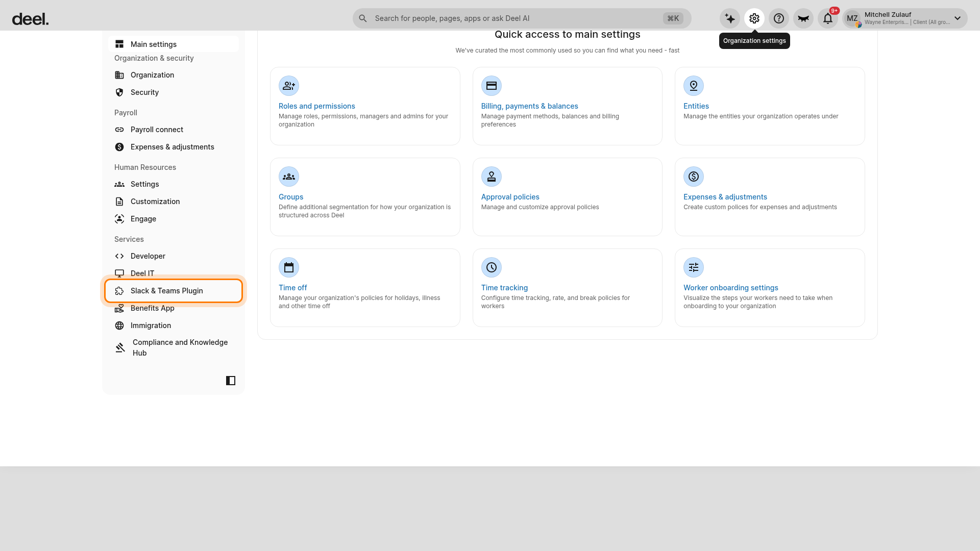Viewport: 980px width, 551px height.
Task: Open the Time tracking link
Action: pos(504,288)
